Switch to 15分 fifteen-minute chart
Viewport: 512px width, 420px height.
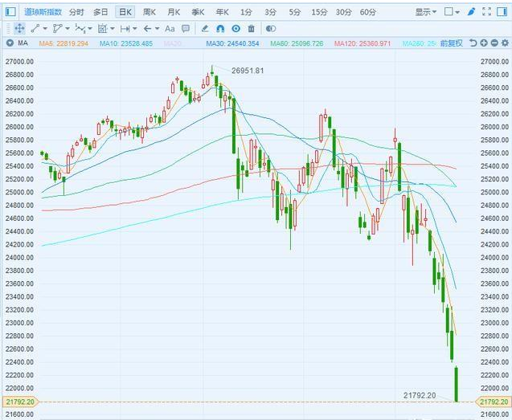click(319, 12)
